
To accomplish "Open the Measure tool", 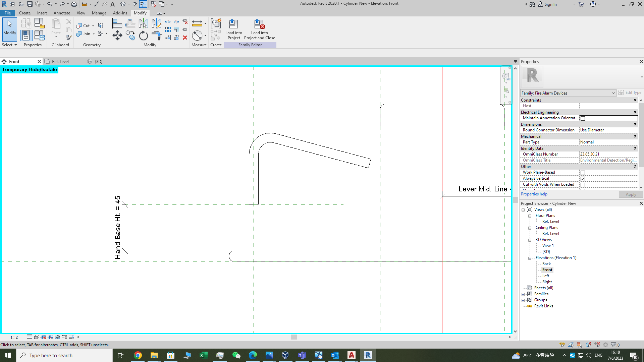I will tap(198, 35).
